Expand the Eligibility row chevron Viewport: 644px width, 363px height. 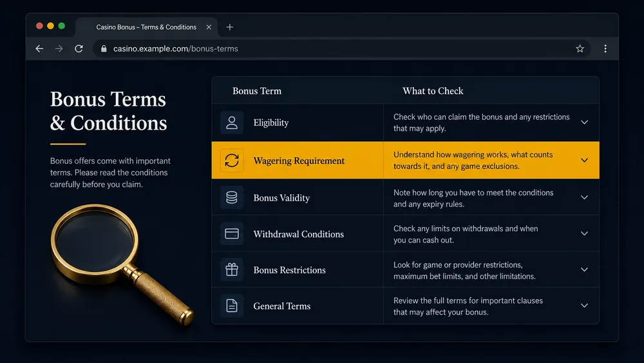[x=585, y=122]
